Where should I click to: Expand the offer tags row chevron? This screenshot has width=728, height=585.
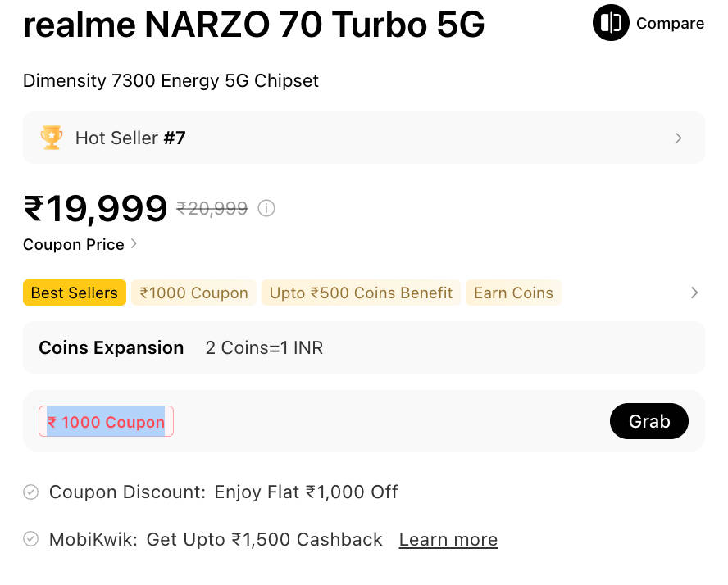coord(694,292)
